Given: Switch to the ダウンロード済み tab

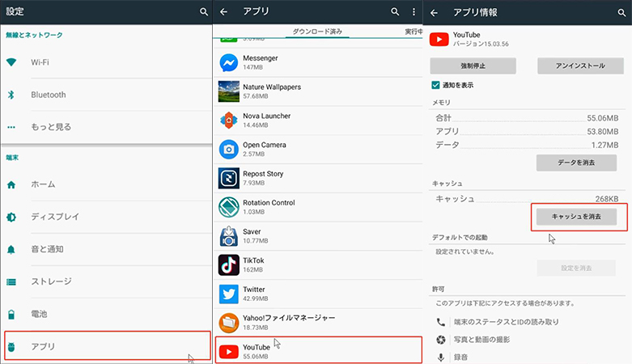Looking at the screenshot, I should (x=317, y=32).
